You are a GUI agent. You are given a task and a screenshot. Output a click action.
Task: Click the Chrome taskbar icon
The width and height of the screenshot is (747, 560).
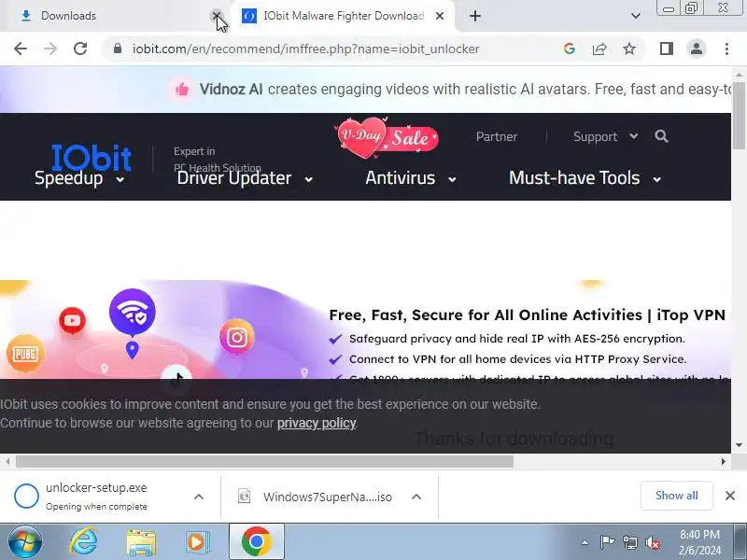[256, 542]
